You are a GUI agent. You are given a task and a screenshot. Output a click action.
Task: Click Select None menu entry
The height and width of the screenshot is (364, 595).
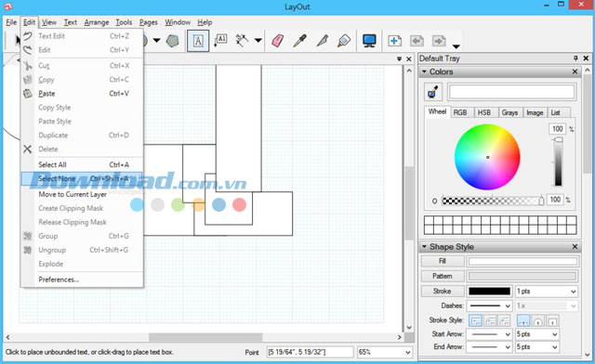83,178
